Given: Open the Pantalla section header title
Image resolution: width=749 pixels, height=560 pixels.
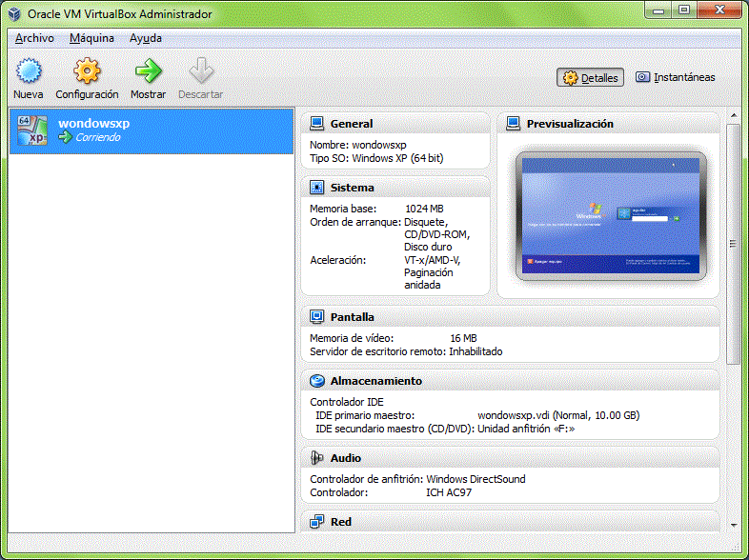Looking at the screenshot, I should click(352, 317).
